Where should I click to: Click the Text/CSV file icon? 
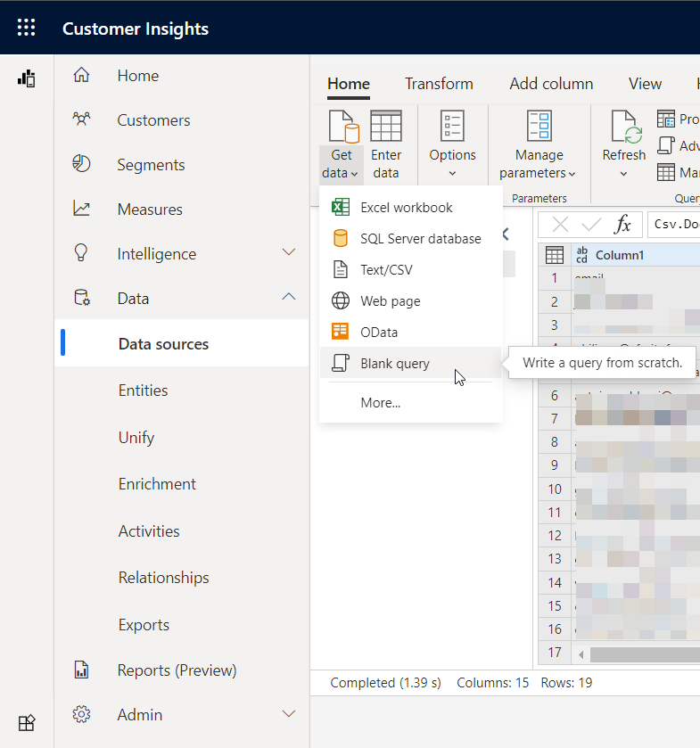pos(341,269)
